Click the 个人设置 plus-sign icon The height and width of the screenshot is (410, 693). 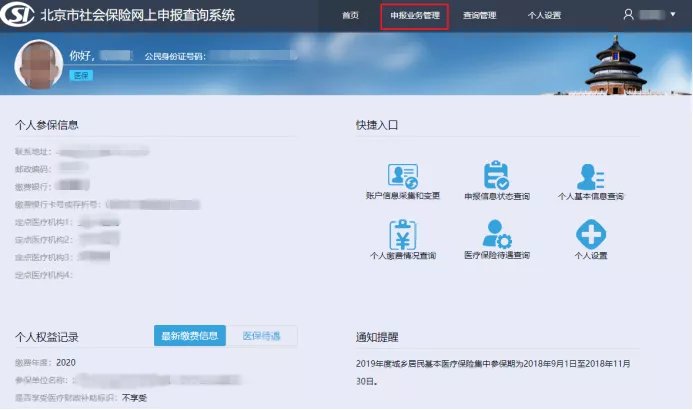[591, 234]
